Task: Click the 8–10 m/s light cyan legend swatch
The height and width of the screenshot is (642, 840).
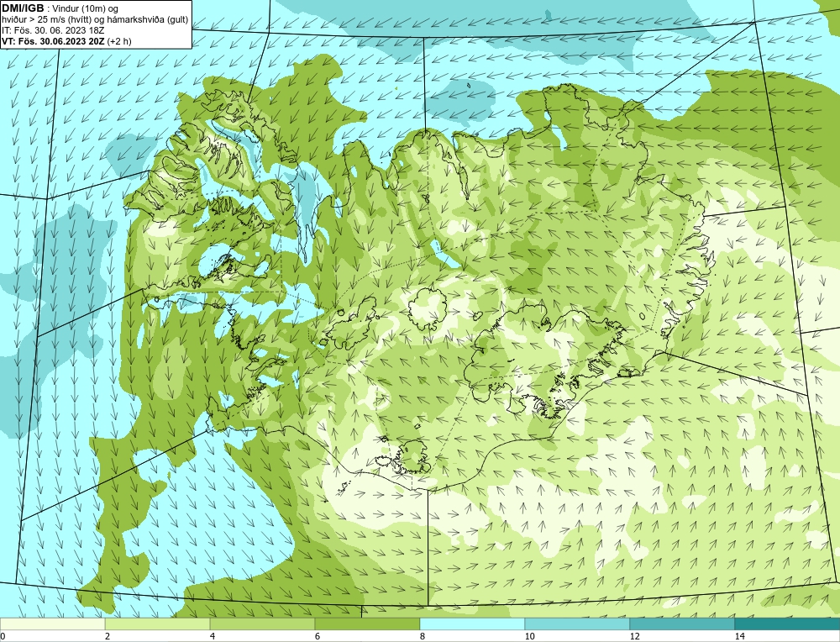Action: [472, 624]
